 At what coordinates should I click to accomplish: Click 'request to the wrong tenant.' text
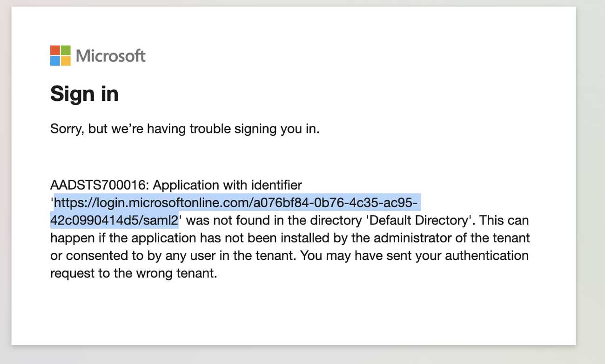[134, 273]
